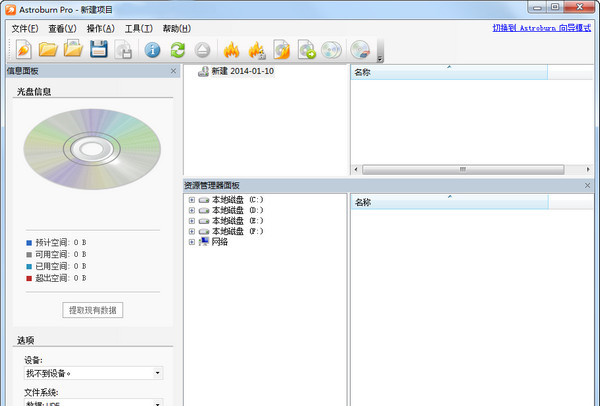
Task: Open the 文件(F) menu
Action: pos(25,29)
